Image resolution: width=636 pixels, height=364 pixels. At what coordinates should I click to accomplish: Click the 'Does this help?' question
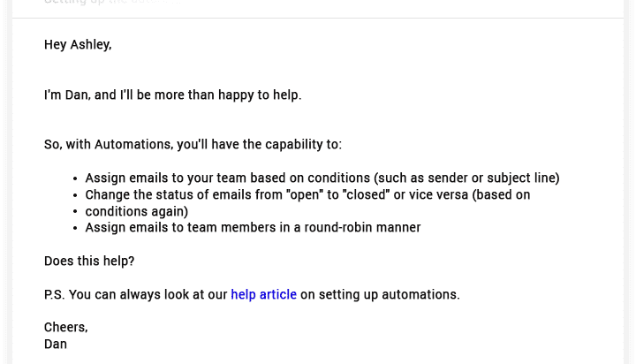coord(89,261)
